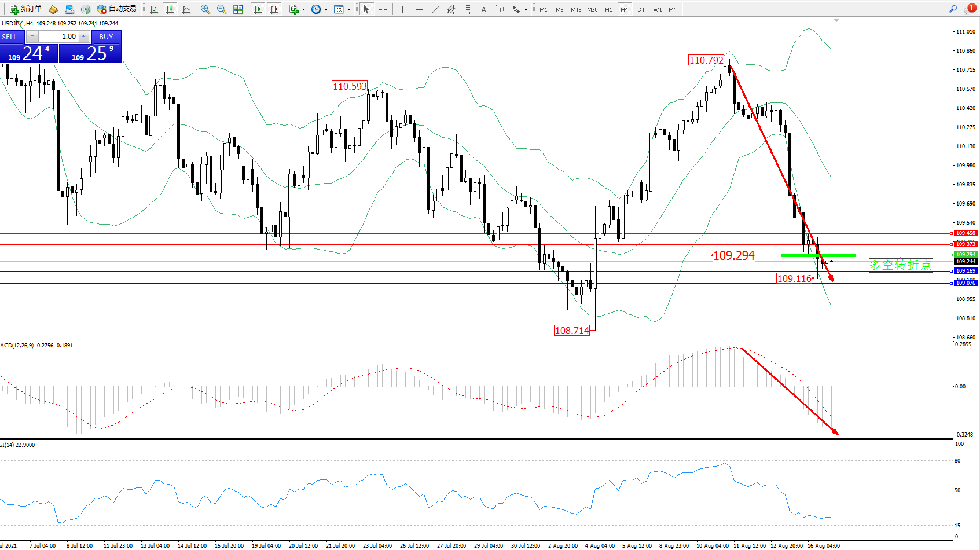Screen dimensions: 980x550
Task: Expand the chart periods clock dropdown
Action: (x=326, y=9)
